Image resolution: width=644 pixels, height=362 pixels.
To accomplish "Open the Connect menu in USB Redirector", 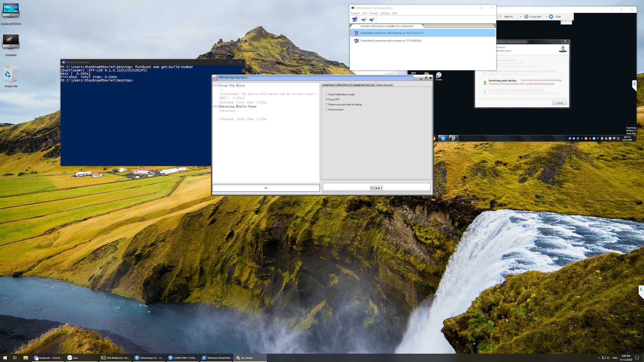I will (374, 13).
